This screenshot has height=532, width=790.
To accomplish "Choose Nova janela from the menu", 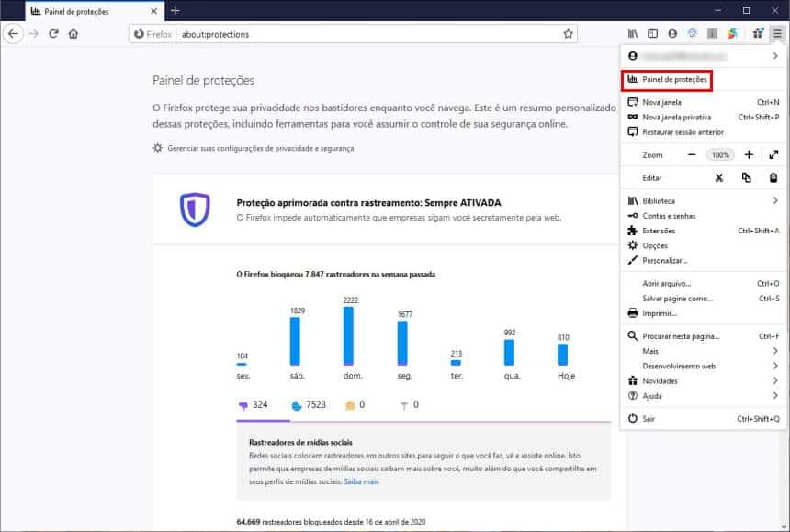I will (704, 102).
